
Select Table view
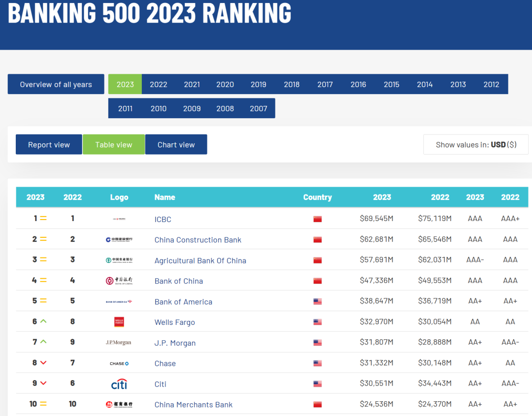point(114,144)
